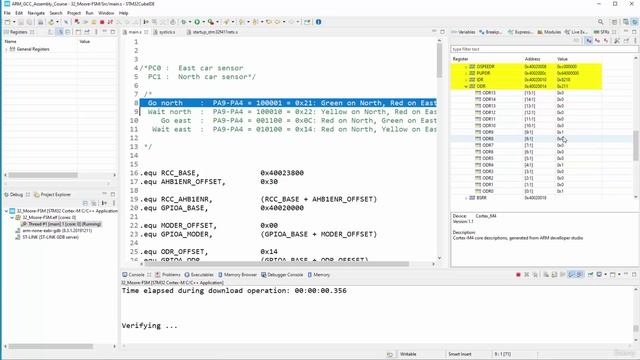This screenshot has height=360, width=640.
Task: Click the Disconnect icon next to Terminate
Action: pos(110,22)
